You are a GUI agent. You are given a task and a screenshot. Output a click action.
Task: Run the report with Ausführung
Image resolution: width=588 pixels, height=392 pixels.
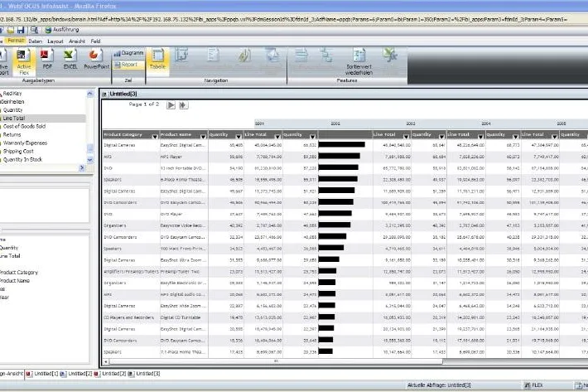[62, 30]
